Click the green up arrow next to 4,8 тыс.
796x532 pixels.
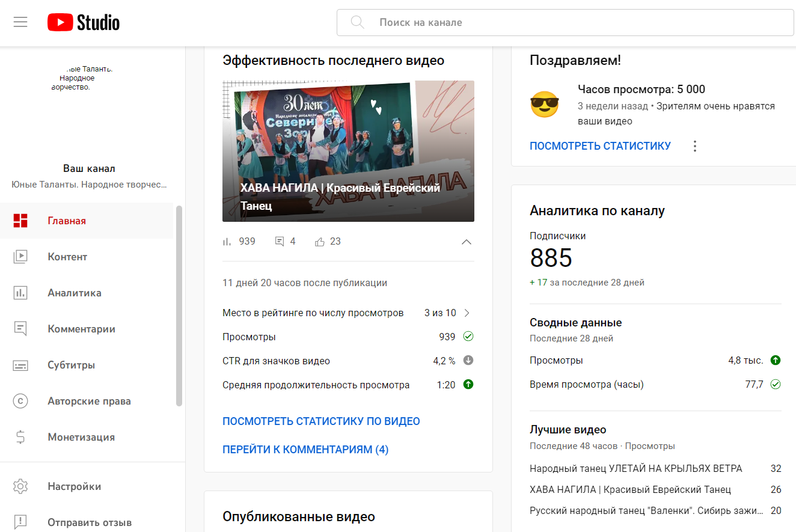tap(776, 360)
